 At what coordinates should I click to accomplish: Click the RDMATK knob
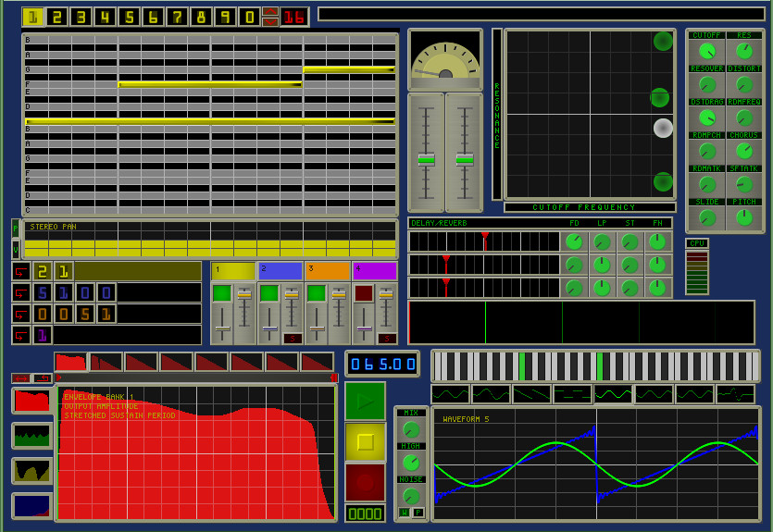(x=707, y=184)
